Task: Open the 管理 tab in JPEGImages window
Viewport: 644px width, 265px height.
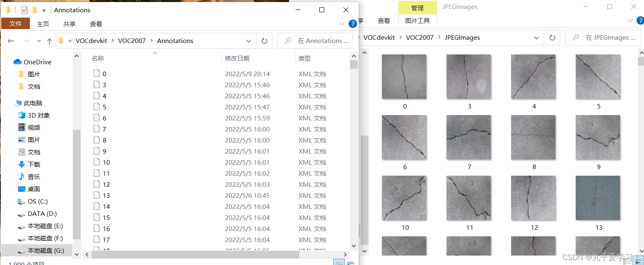Action: 417,8
